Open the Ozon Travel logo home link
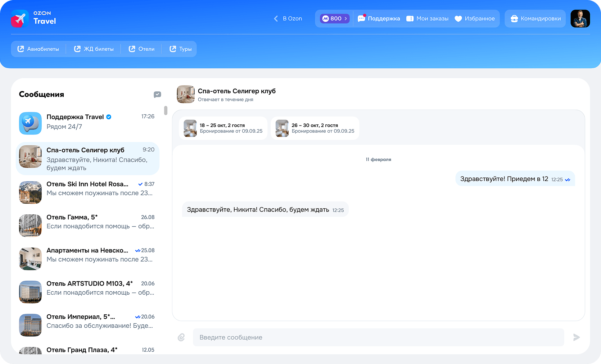This screenshot has width=601, height=364. (x=33, y=18)
